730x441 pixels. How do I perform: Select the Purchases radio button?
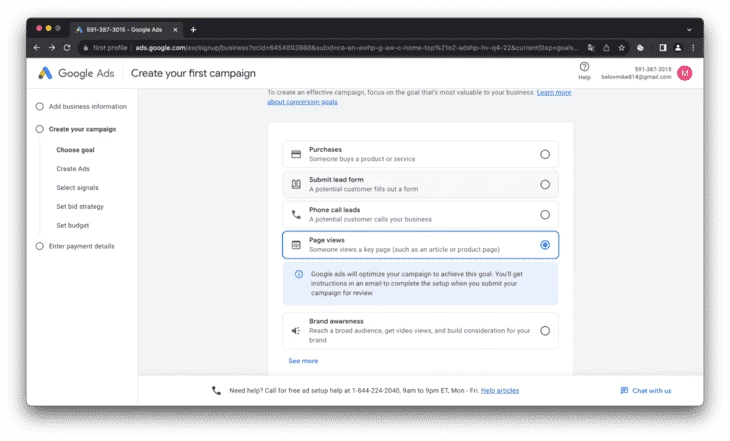(545, 154)
